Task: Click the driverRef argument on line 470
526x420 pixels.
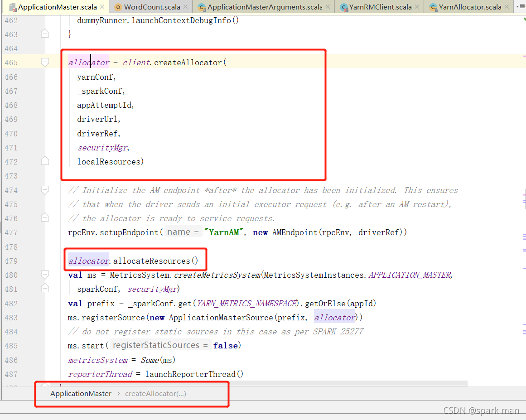Action: (97, 134)
